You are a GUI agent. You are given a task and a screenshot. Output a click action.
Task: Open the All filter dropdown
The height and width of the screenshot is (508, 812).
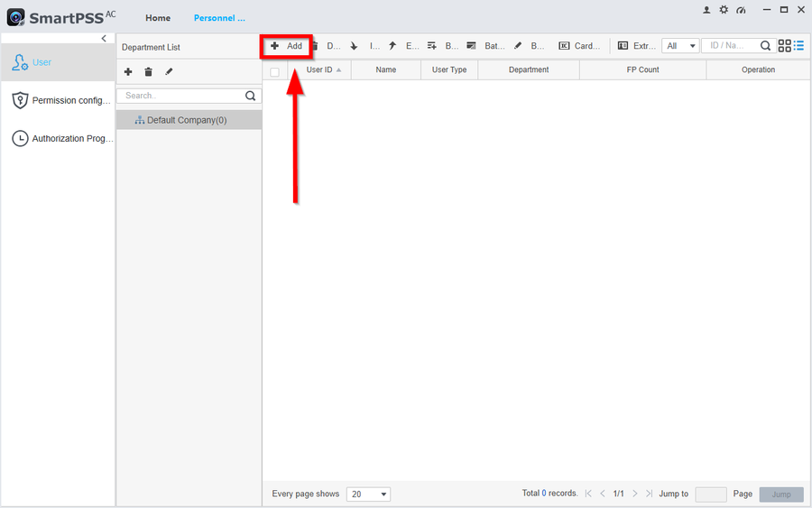tap(680, 46)
